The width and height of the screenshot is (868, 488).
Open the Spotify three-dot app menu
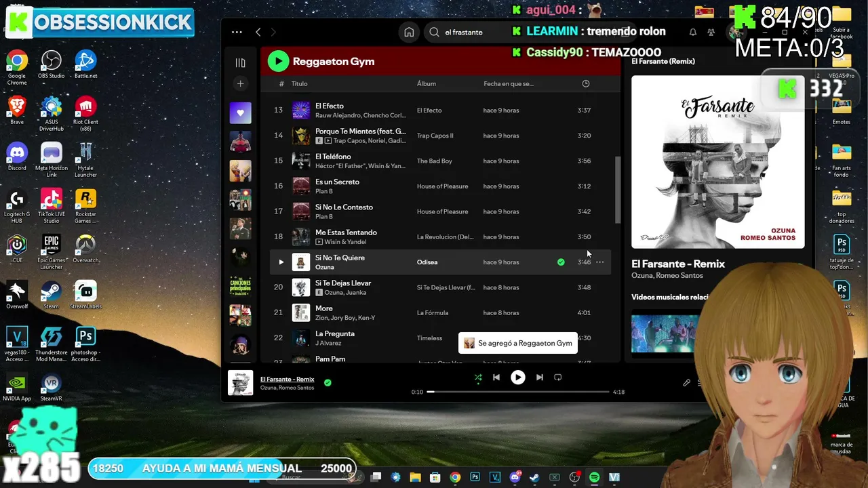click(237, 32)
